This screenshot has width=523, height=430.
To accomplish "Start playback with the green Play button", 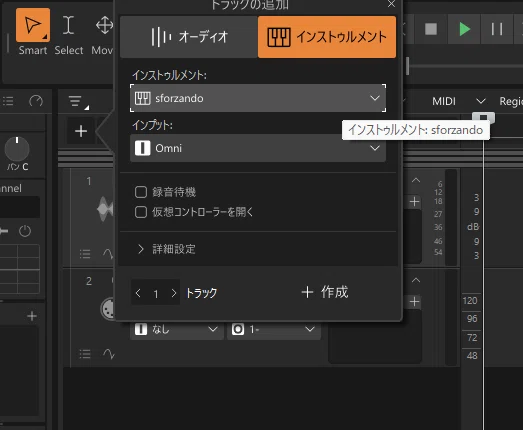I will pos(464,29).
